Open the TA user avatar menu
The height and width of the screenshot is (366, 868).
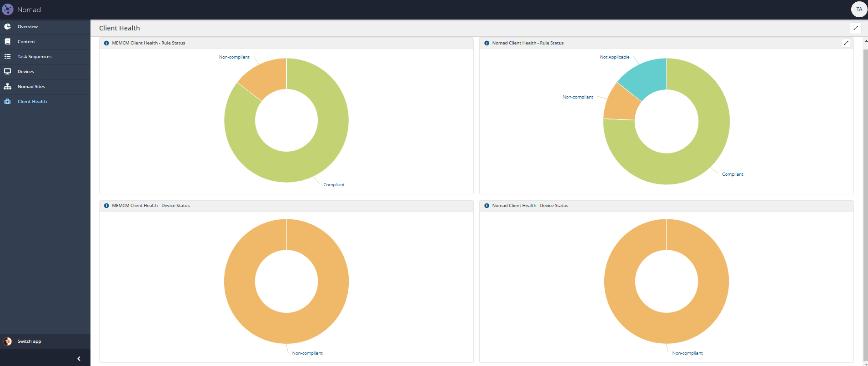pos(859,9)
